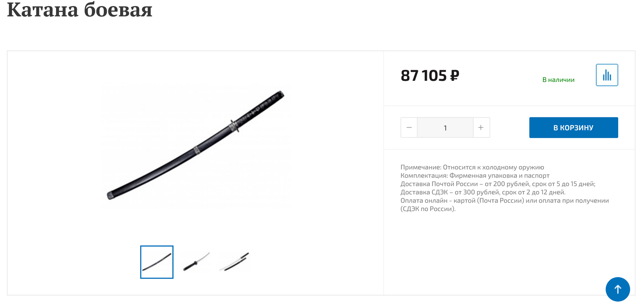Add product to comparison via bar-chart icon

tap(607, 75)
